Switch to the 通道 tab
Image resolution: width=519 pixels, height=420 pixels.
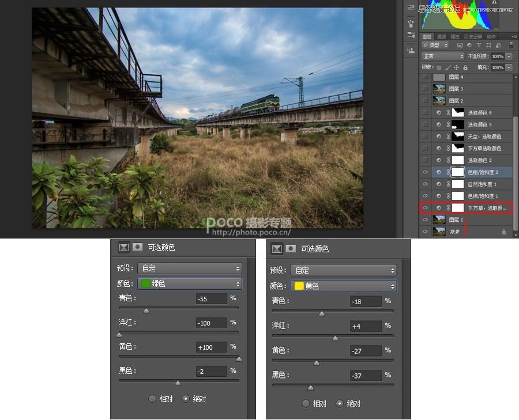coord(441,36)
